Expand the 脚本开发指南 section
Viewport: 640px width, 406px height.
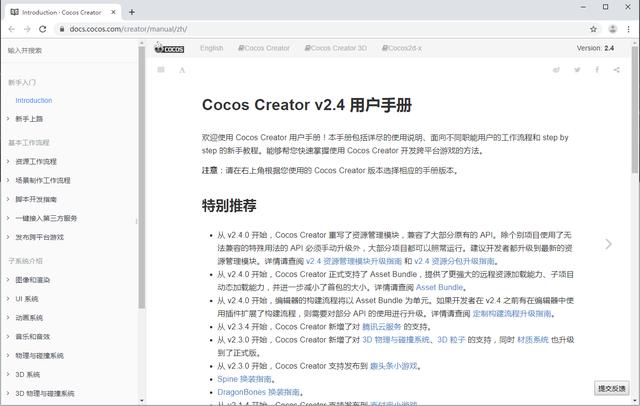pyautogui.click(x=36, y=199)
